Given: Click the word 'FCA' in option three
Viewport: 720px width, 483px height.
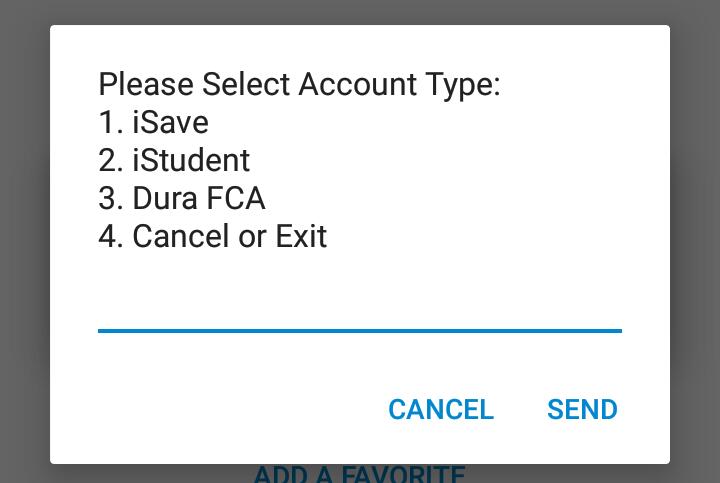Looking at the screenshot, I should (x=235, y=198).
